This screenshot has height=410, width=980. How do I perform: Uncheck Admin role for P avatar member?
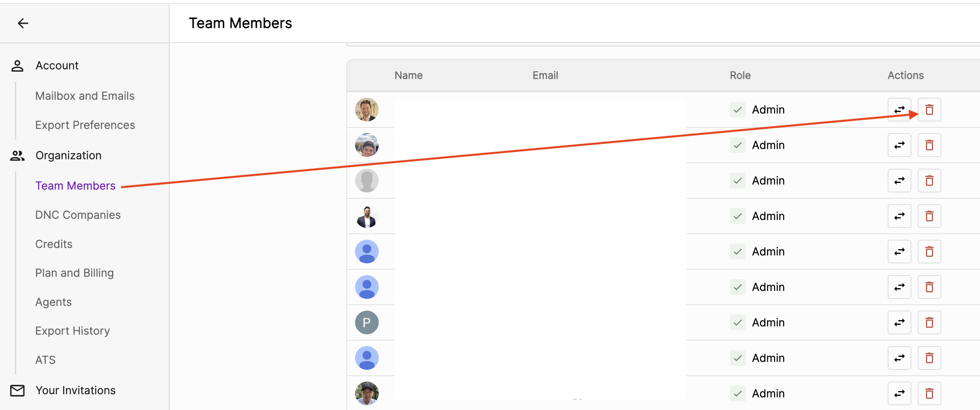point(737,322)
